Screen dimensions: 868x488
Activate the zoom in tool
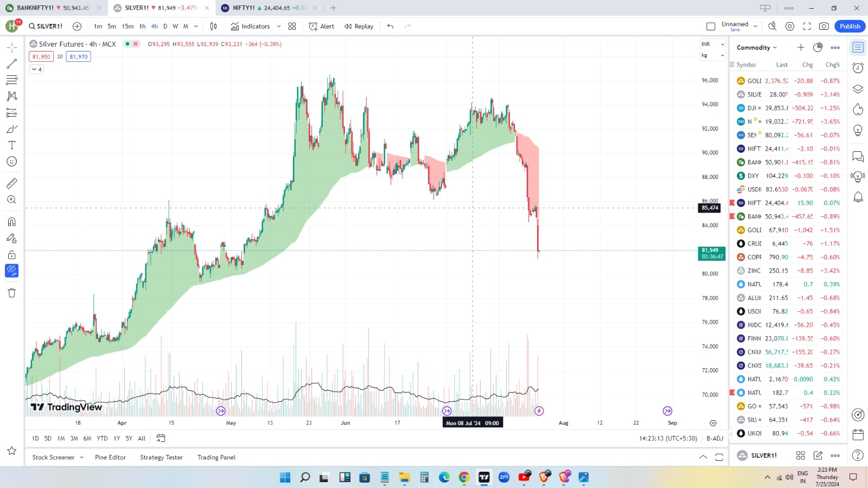click(x=11, y=200)
